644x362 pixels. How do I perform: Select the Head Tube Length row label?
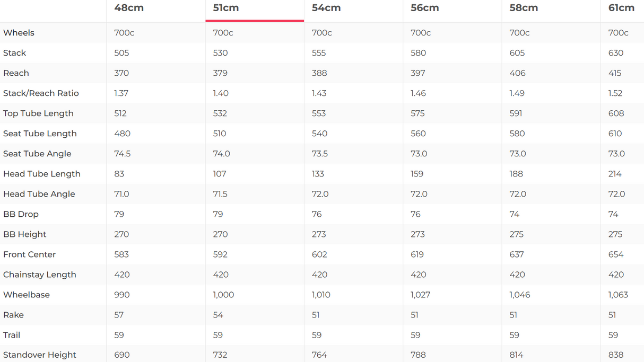pyautogui.click(x=42, y=174)
